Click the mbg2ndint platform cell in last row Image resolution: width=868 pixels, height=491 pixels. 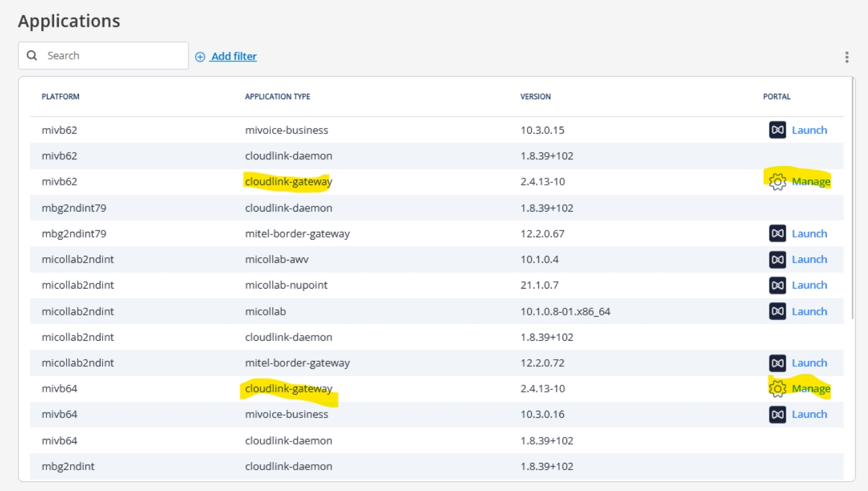tap(68, 466)
